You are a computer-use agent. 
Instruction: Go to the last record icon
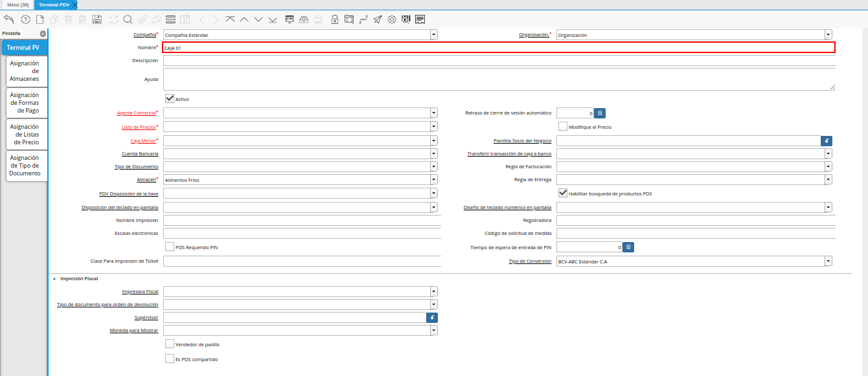click(x=273, y=19)
